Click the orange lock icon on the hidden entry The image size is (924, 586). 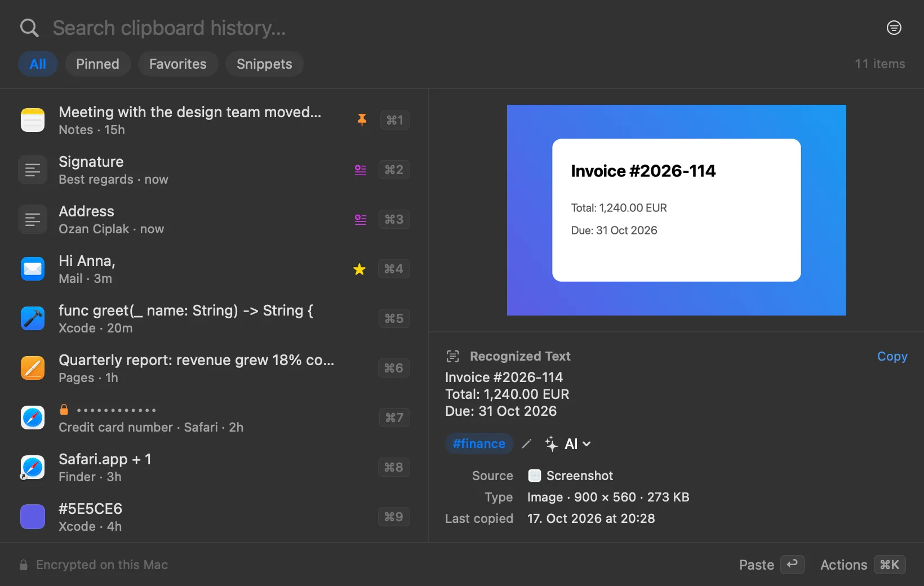coord(64,409)
